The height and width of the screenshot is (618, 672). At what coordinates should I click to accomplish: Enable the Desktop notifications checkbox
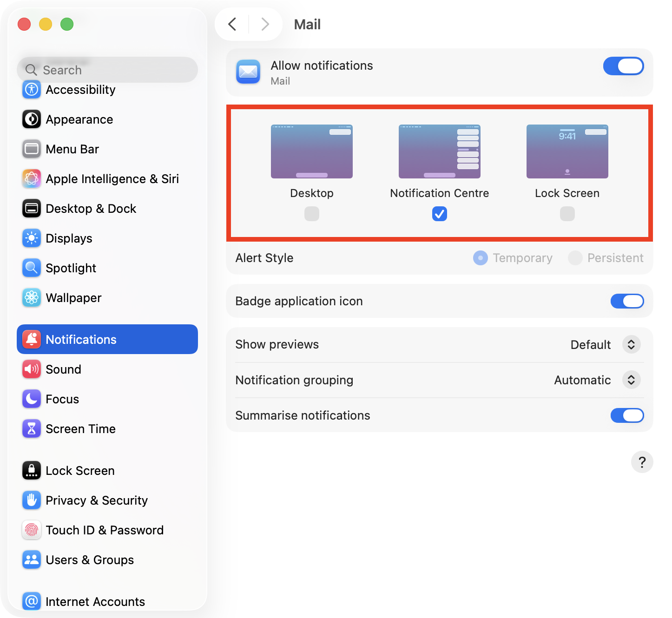click(x=311, y=214)
